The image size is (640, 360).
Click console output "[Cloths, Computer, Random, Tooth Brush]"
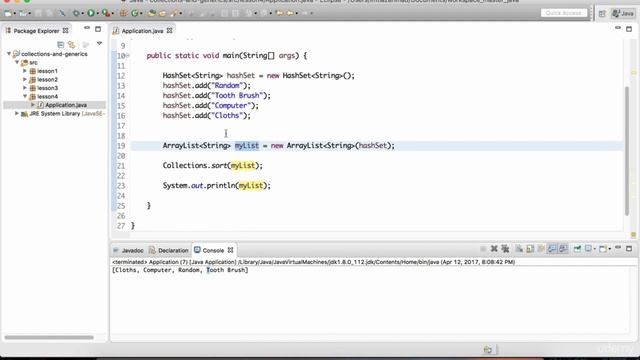pos(180,270)
